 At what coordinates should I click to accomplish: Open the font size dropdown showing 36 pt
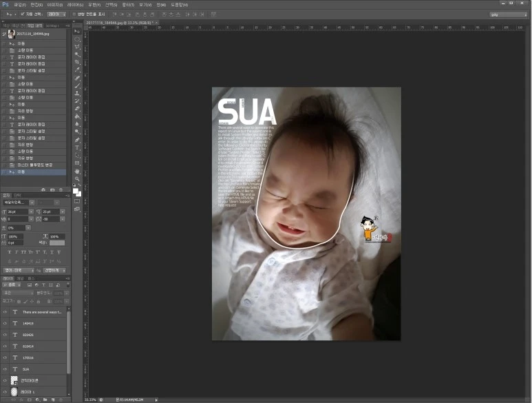point(31,211)
